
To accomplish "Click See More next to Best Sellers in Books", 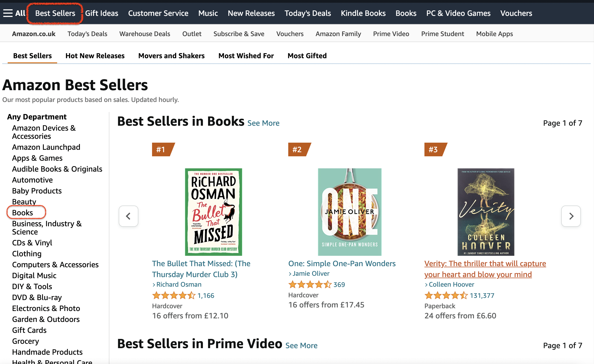I will [263, 123].
